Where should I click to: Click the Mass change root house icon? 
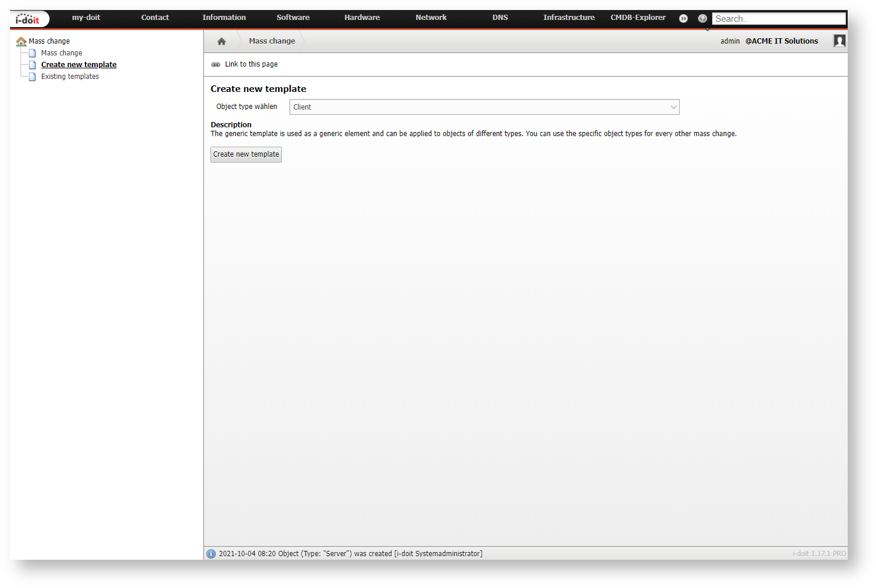coord(21,41)
